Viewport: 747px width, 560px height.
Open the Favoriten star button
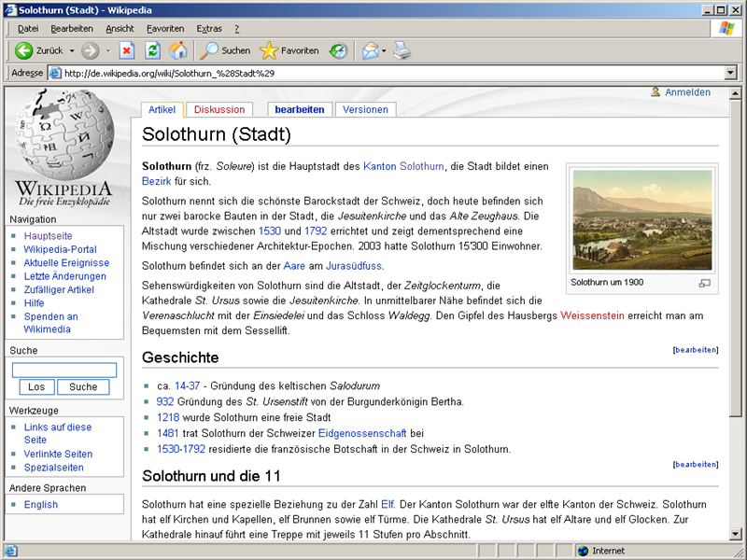289,50
